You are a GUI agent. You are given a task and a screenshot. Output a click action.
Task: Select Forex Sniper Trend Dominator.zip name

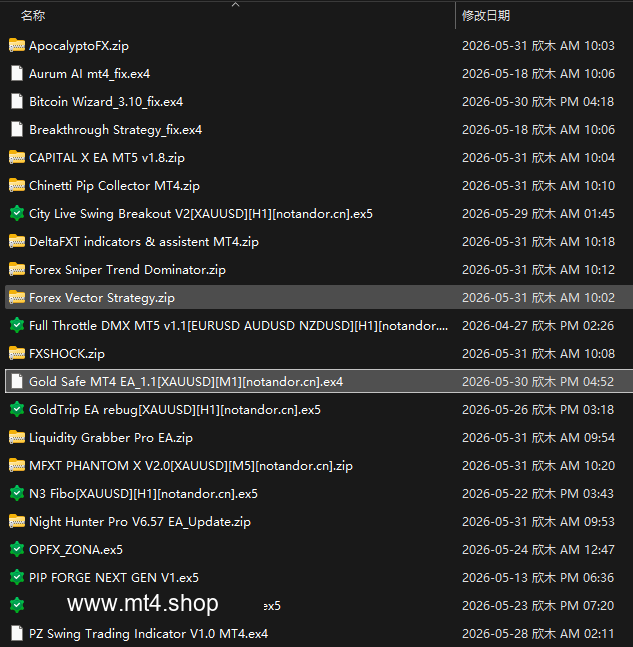coord(128,269)
